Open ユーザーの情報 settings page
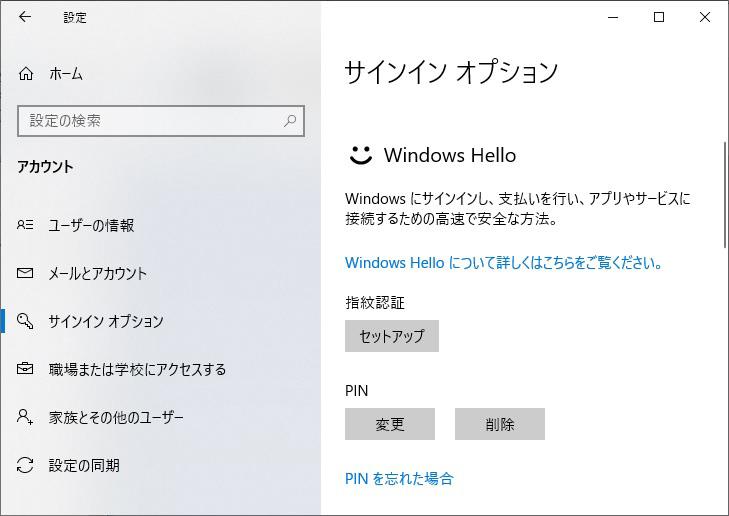729x516 pixels. (x=91, y=225)
